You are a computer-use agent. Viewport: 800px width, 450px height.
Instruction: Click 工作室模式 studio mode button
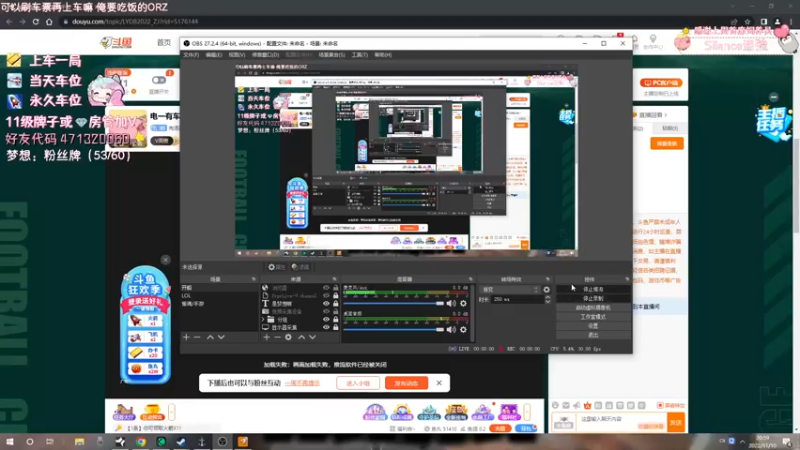click(x=593, y=317)
